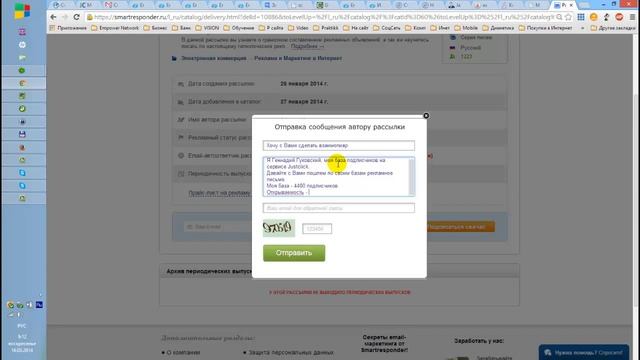This screenshot has height=360, width=640.
Task: Open the Windows Start button
Action: pyautogui.click(x=22, y=11)
